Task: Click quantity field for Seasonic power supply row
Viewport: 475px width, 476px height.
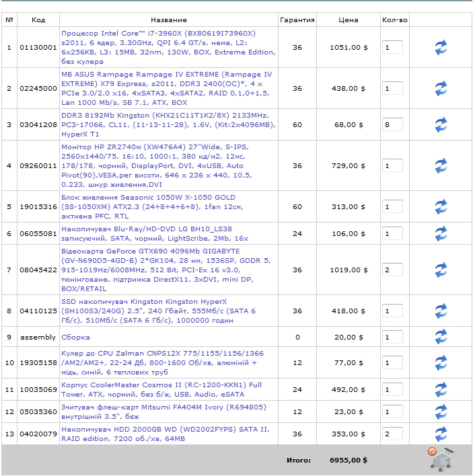Action: [392, 206]
